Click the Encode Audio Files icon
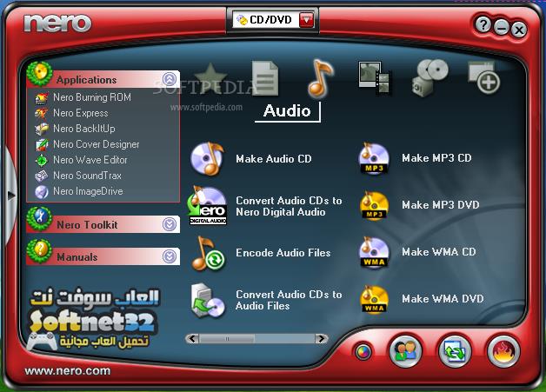 209,254
